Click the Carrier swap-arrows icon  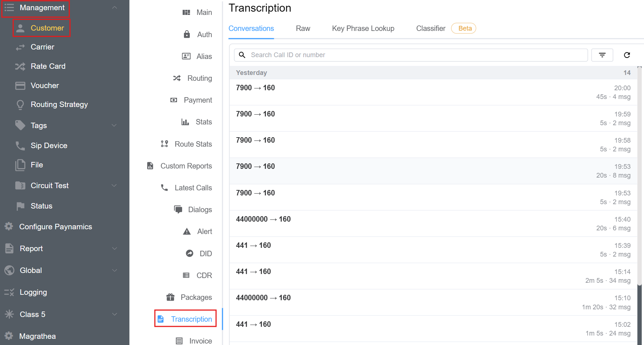[x=20, y=47]
